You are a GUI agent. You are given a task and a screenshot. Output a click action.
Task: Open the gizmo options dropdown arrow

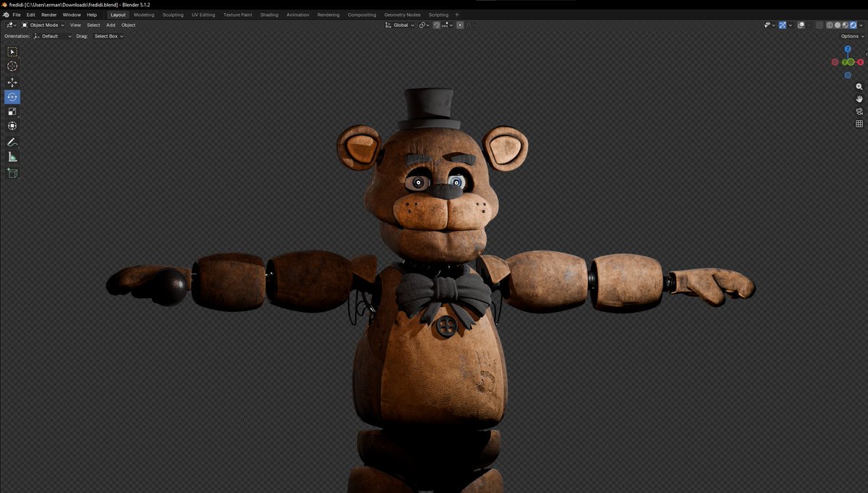pos(791,25)
